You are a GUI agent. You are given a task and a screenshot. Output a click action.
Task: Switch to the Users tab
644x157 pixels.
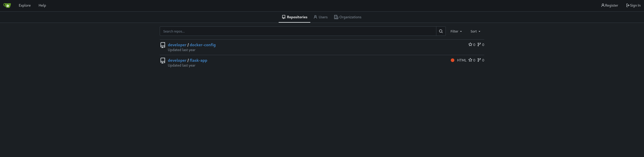pos(320,17)
